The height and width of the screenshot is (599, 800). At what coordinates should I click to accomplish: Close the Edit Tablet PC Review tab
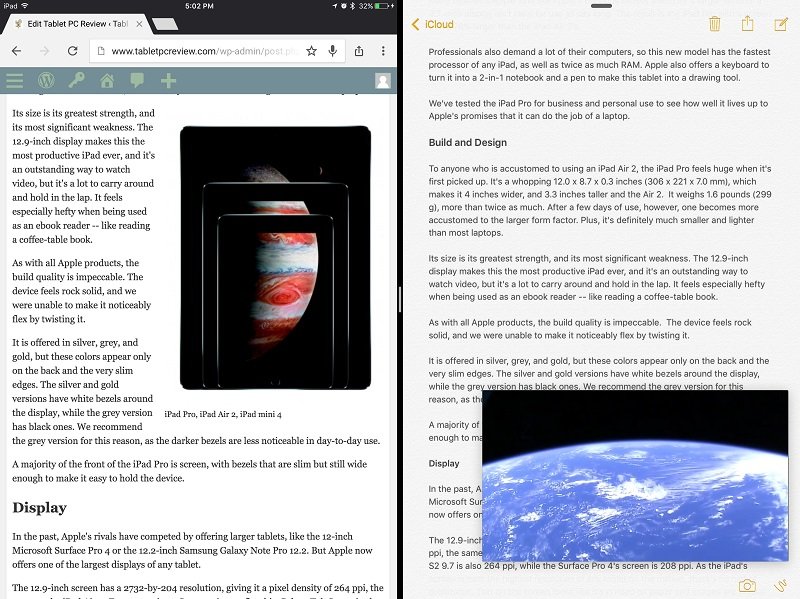click(139, 24)
